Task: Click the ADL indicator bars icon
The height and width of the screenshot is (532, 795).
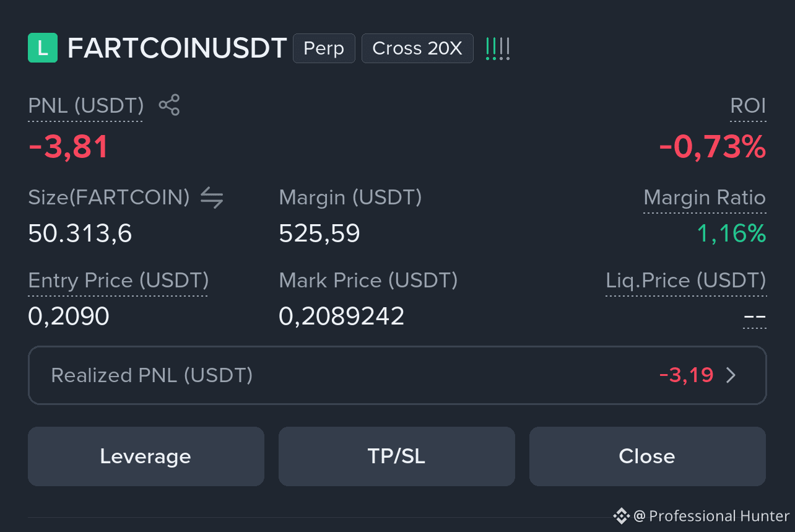Action: 498,48
